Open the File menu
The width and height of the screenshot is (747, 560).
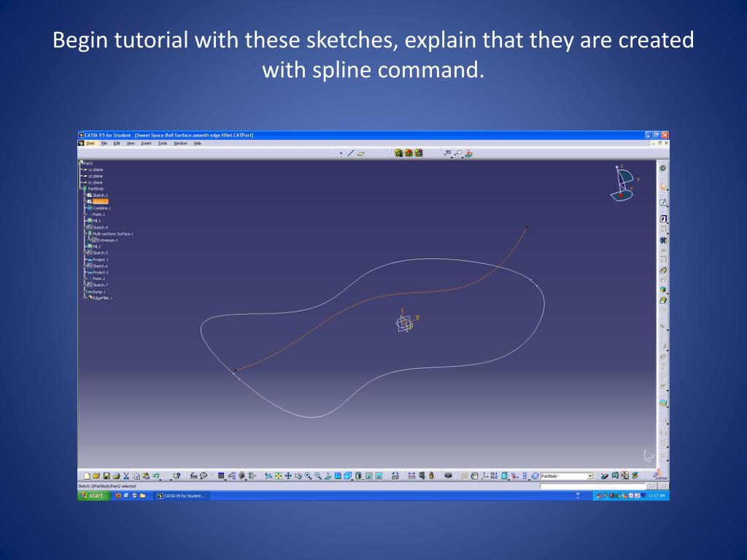[104, 143]
